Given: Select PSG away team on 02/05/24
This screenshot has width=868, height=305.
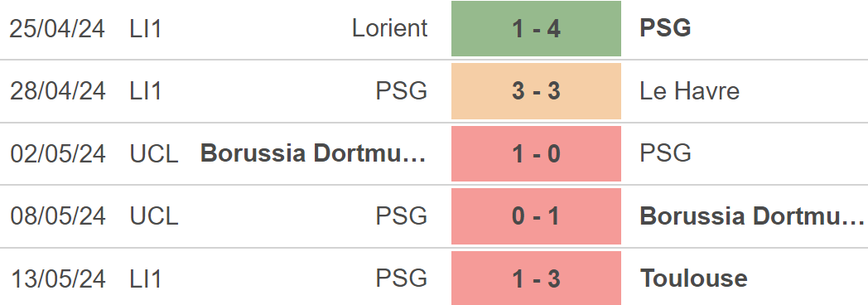Looking at the screenshot, I should coord(665,153).
